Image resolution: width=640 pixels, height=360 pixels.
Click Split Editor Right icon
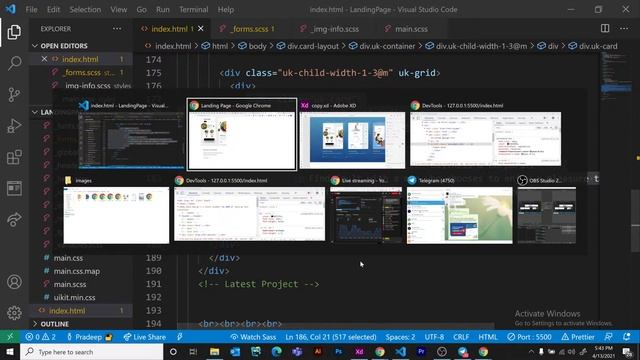click(605, 29)
